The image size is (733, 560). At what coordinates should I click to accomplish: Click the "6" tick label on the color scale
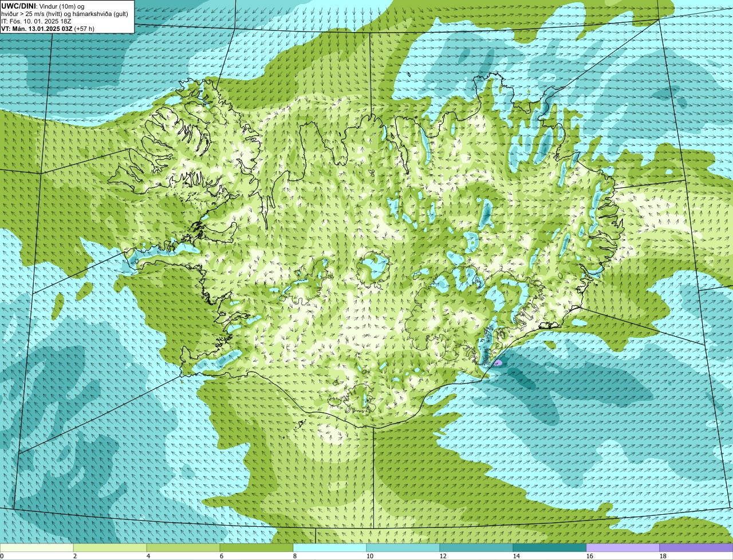(x=222, y=556)
